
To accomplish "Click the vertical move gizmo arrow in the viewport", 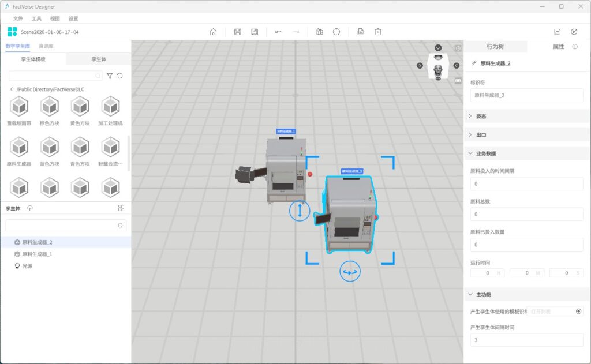I will pos(300,211).
